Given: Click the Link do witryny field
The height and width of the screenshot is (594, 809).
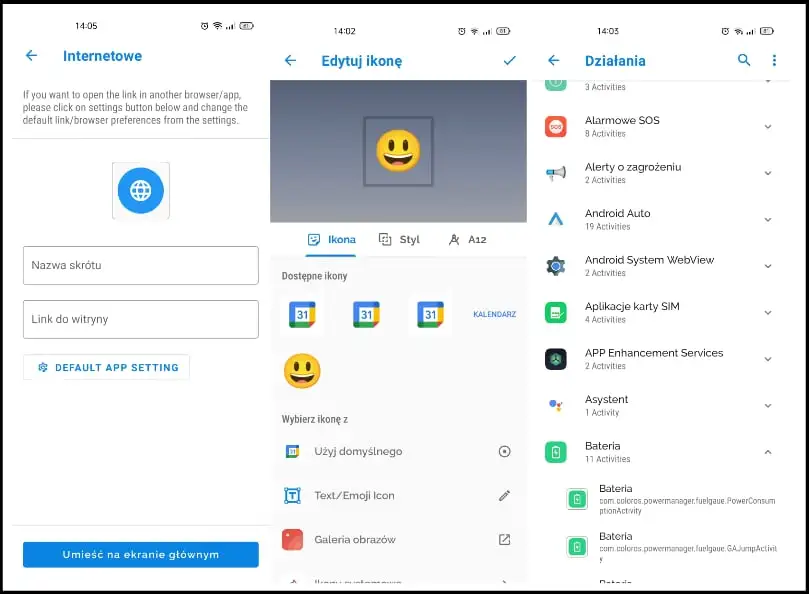Looking at the screenshot, I should tap(141, 319).
